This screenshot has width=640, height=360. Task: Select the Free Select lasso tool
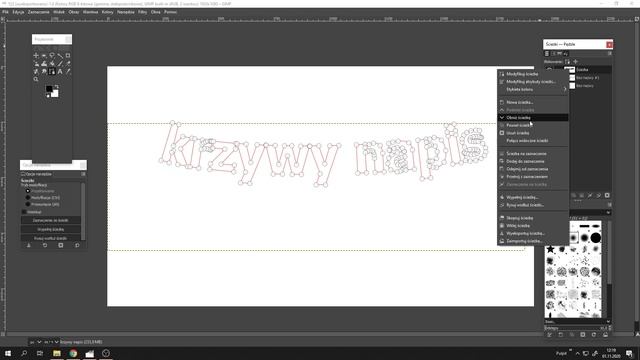(x=52, y=56)
